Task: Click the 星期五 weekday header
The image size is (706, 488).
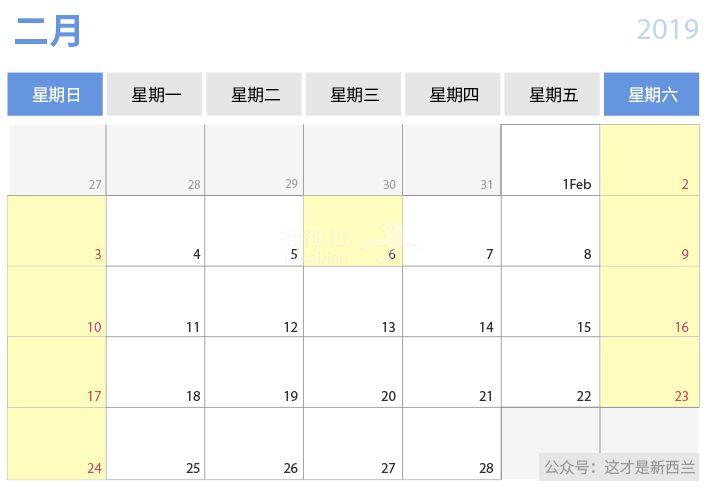Action: (x=552, y=94)
